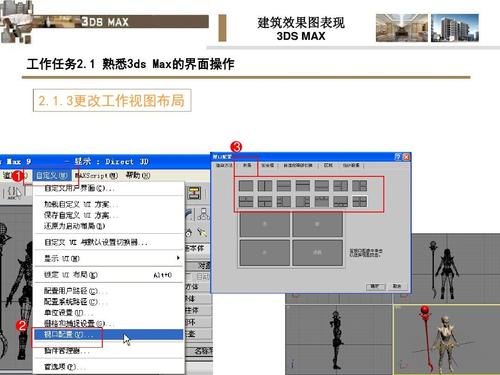
Task: Choose 配置用户路径 entry
Action: tap(108, 291)
